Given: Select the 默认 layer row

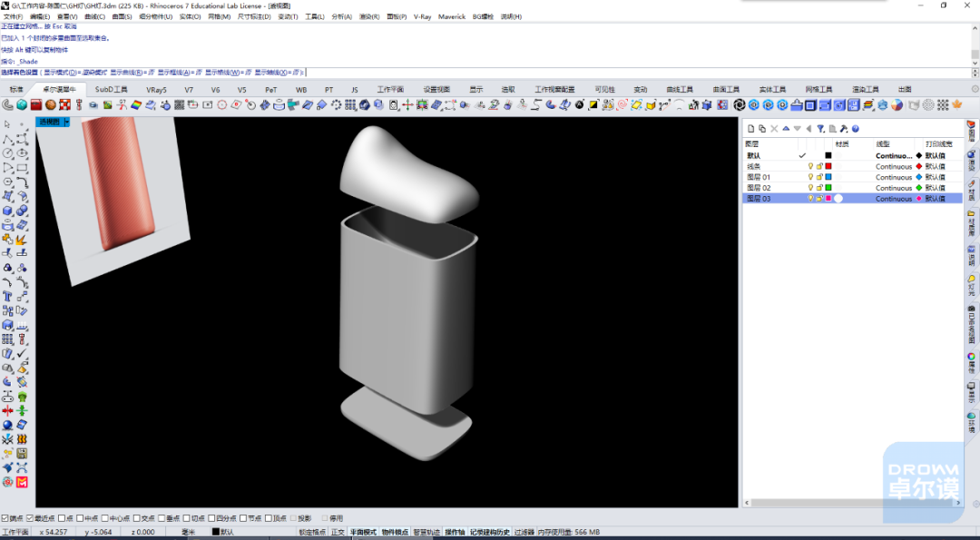Looking at the screenshot, I should coord(852,155).
